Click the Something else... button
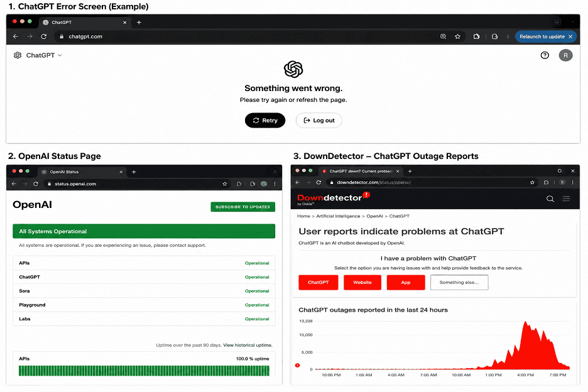The width and height of the screenshot is (588, 392). click(x=459, y=283)
